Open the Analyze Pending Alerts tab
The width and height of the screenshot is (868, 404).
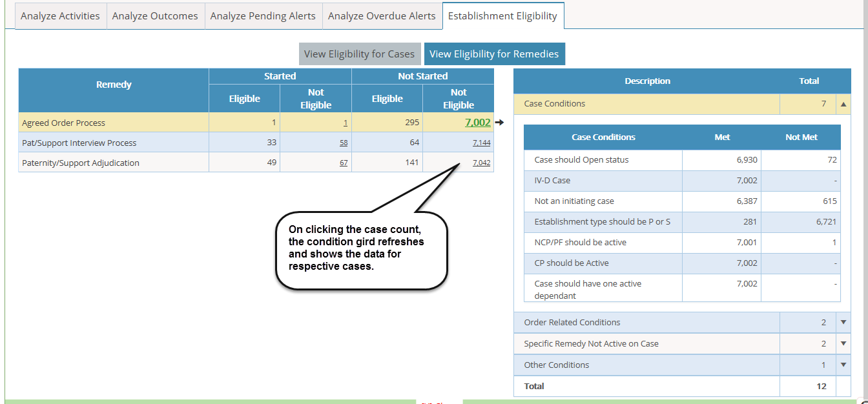[x=263, y=16]
